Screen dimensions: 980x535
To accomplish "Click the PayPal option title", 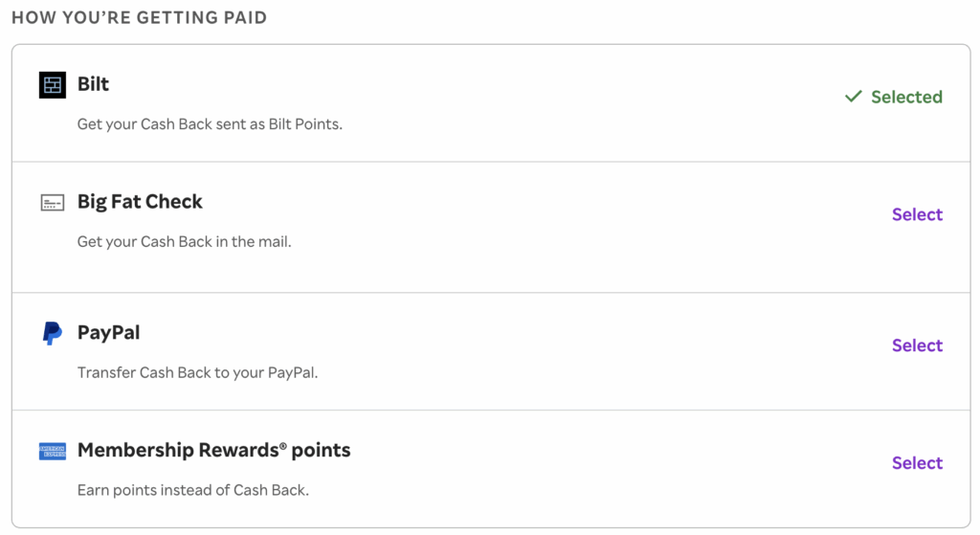I will coord(108,333).
